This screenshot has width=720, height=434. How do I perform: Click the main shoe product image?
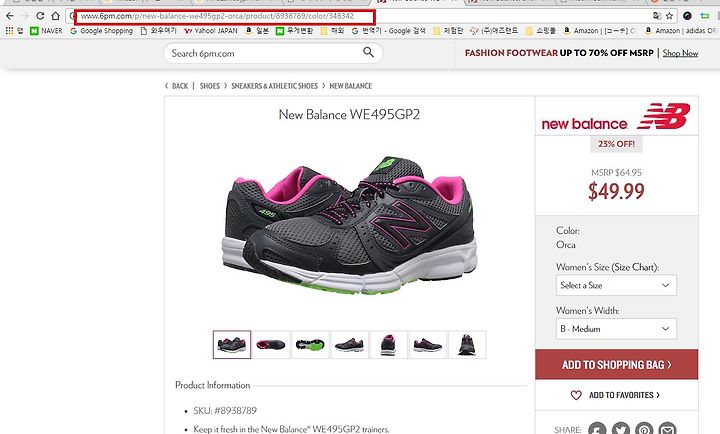point(350,225)
